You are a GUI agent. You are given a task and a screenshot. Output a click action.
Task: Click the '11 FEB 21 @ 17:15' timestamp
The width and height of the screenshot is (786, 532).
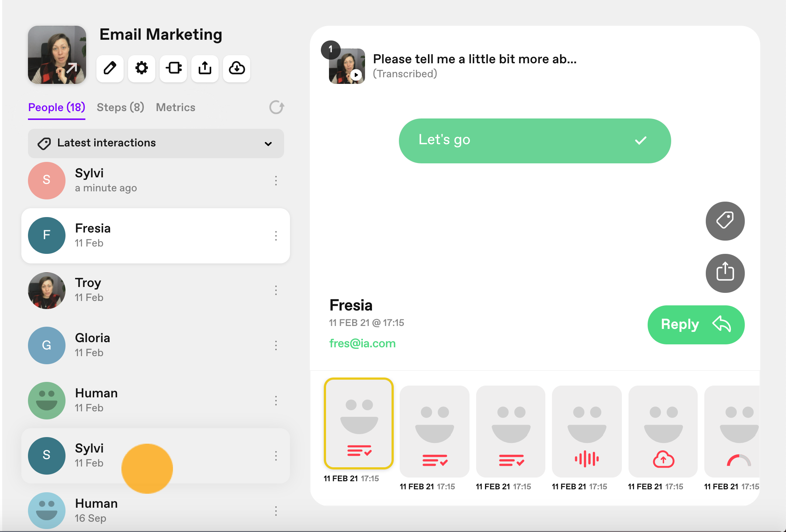point(367,323)
